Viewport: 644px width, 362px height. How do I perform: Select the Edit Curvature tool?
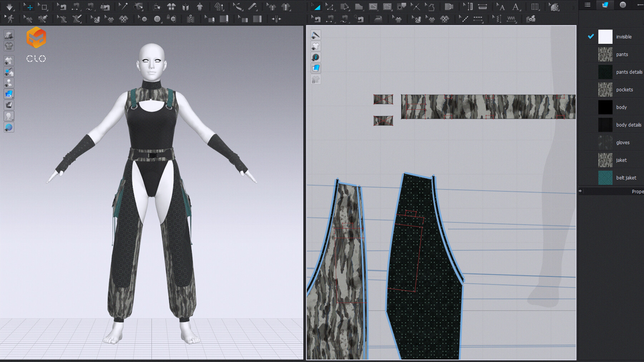344,7
